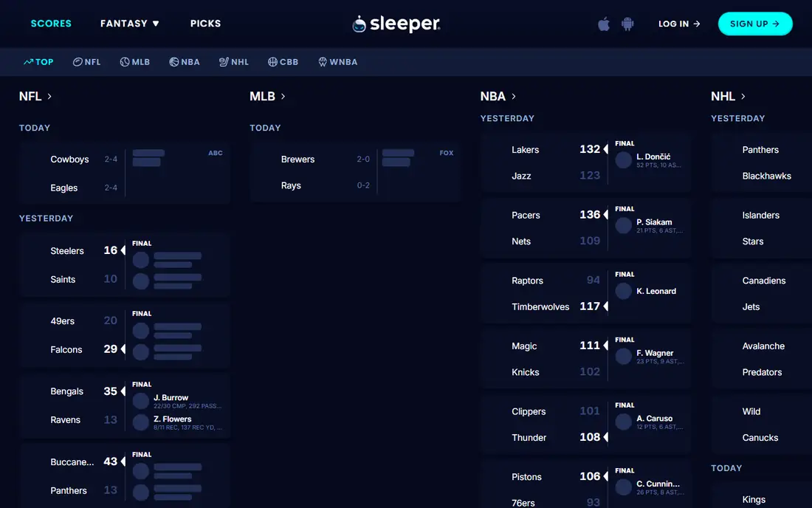Click the Android app download icon
Viewport: 812px width, 508px height.
(627, 24)
